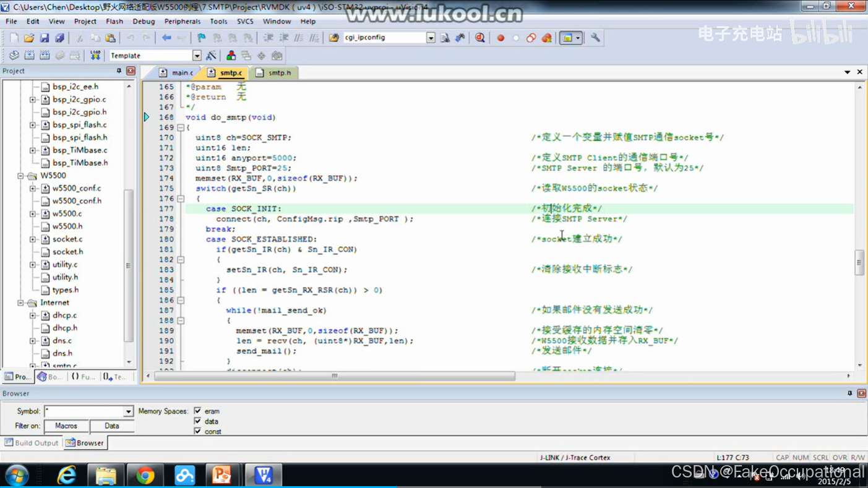Image resolution: width=868 pixels, height=488 pixels.
Task: Collapse code fold at line 169
Action: [x=181, y=127]
